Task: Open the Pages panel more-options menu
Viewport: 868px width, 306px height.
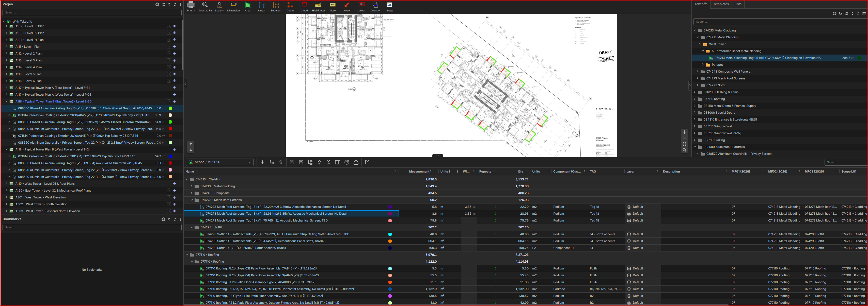Action: pos(181,4)
